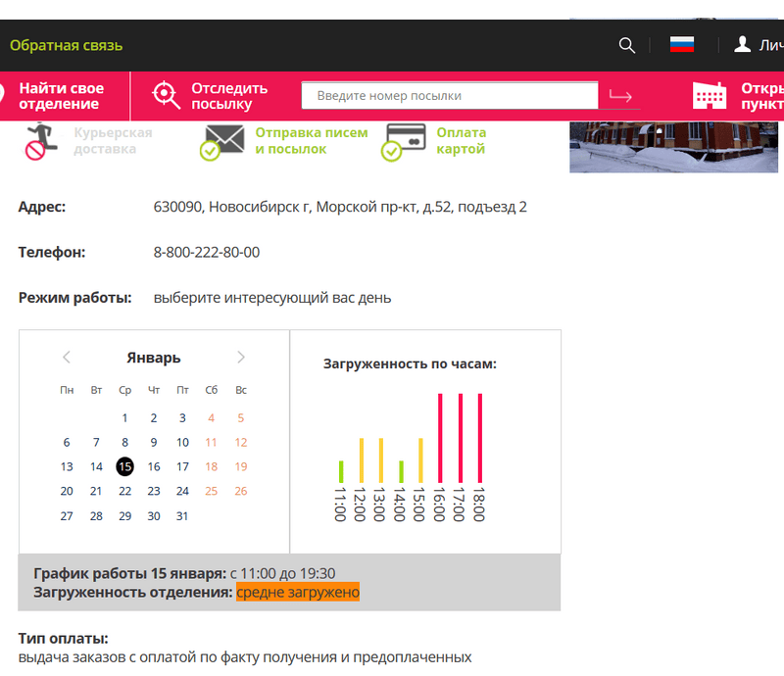Open the office building photo thumbnail

pos(673,147)
